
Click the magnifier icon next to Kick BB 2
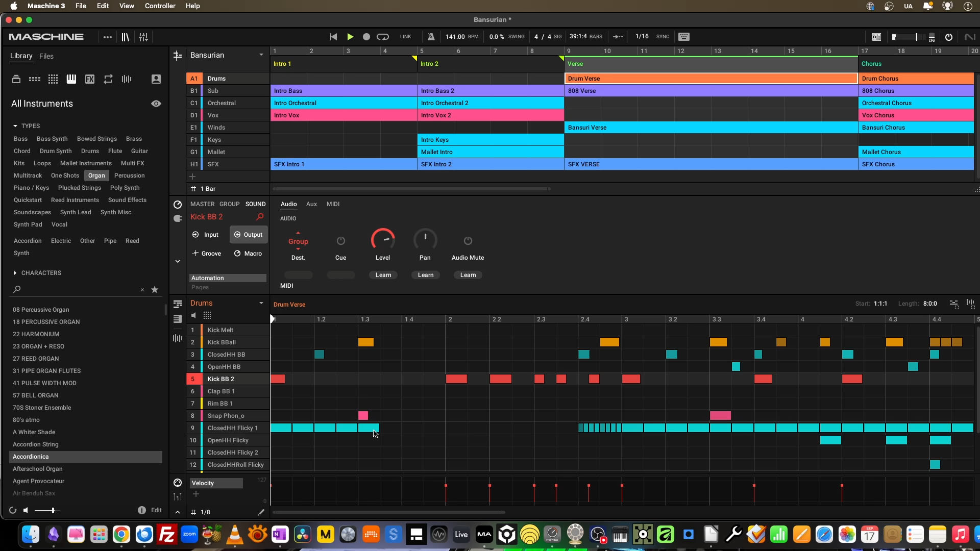click(260, 217)
